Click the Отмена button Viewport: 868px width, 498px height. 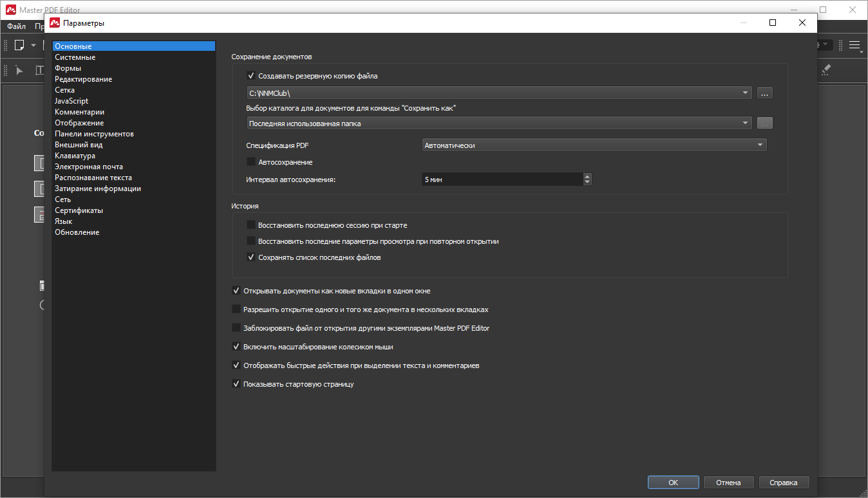(728, 483)
